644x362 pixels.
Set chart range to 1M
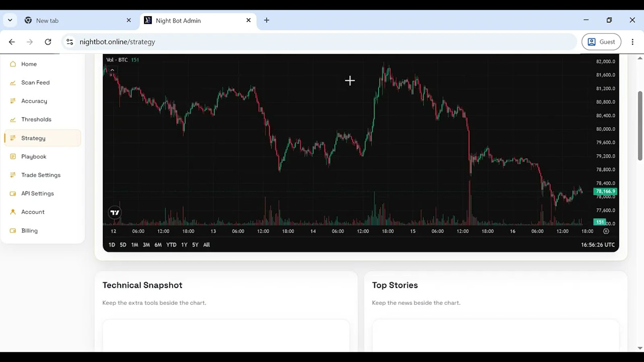[135, 245]
